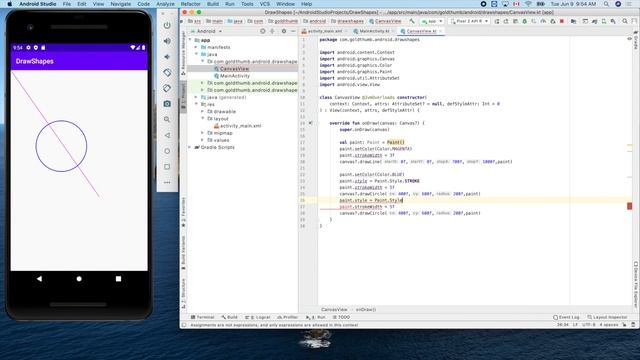
Task: Click the java breadcrumb in navigation bar
Action: point(236,21)
